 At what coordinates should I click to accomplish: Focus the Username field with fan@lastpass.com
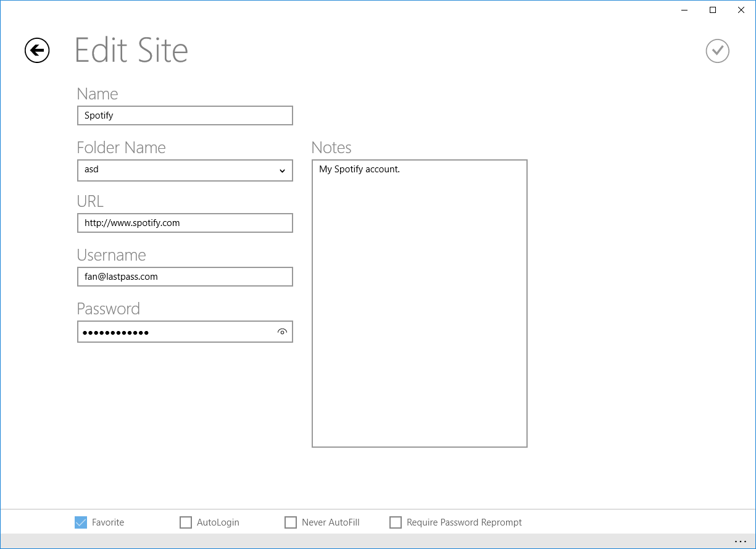coord(185,277)
